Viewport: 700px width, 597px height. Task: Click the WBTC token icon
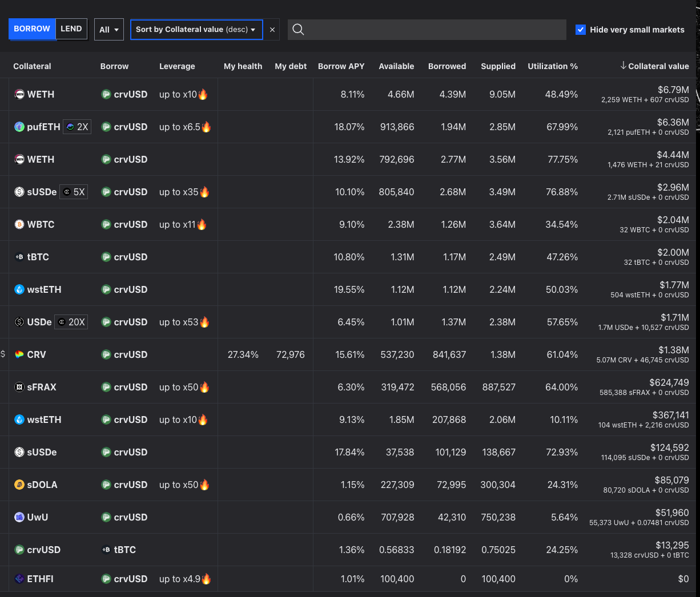point(19,224)
